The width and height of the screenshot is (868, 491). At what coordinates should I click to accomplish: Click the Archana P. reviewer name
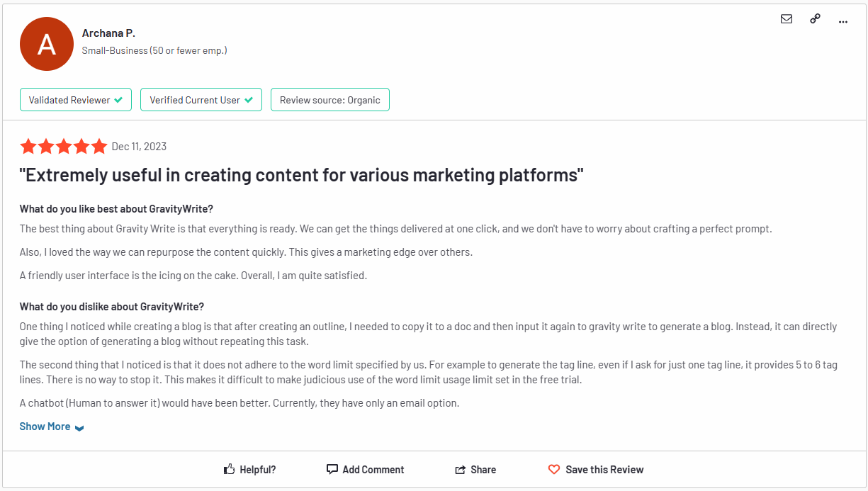tap(108, 33)
